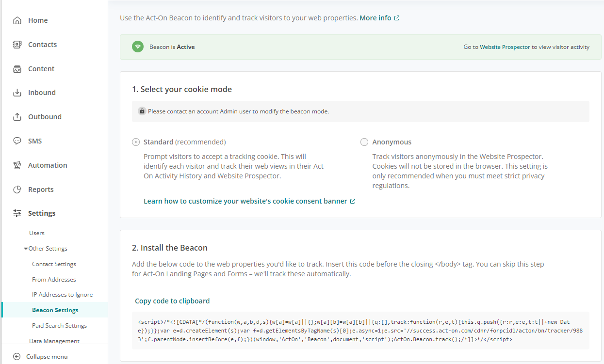
Task: Click external-link icon after cookie consent banner link
Action: 353,201
